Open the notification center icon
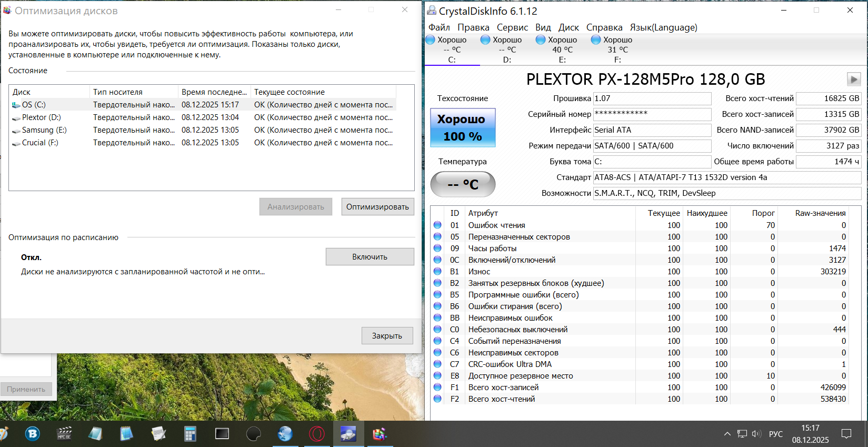The width and height of the screenshot is (868, 447). 846,434
